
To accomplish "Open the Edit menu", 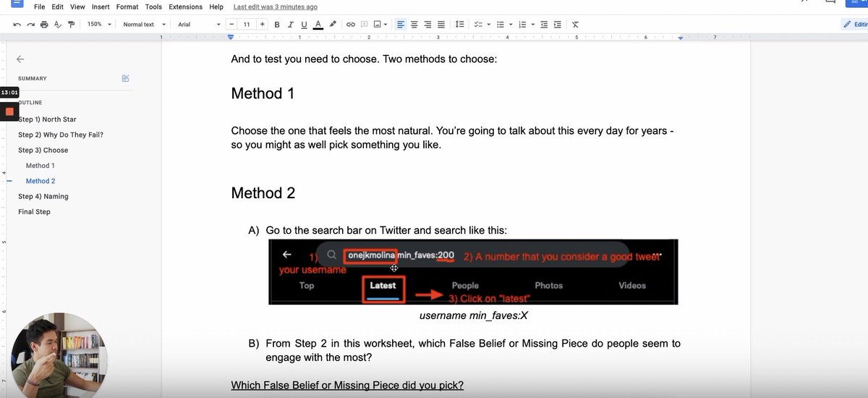I will tap(57, 7).
